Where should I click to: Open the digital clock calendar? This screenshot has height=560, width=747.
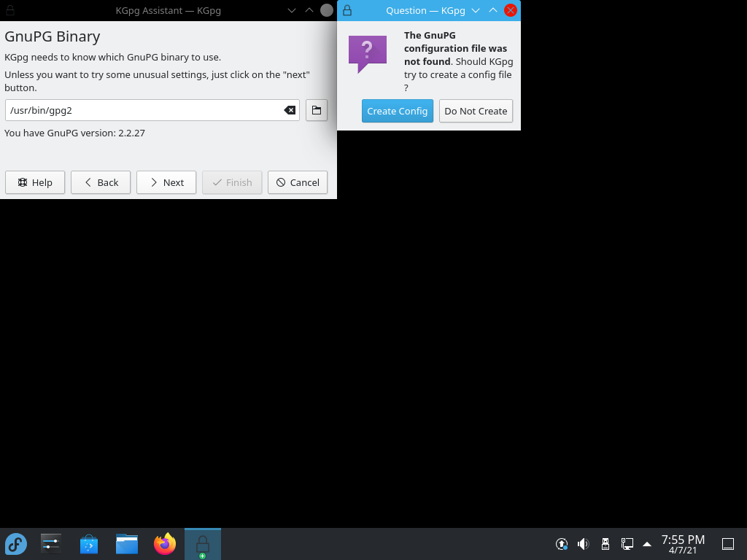pos(683,544)
